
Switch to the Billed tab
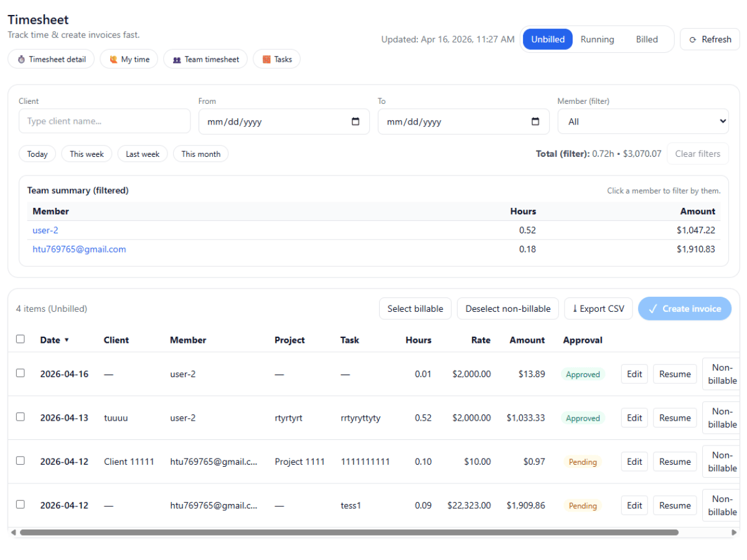point(647,39)
